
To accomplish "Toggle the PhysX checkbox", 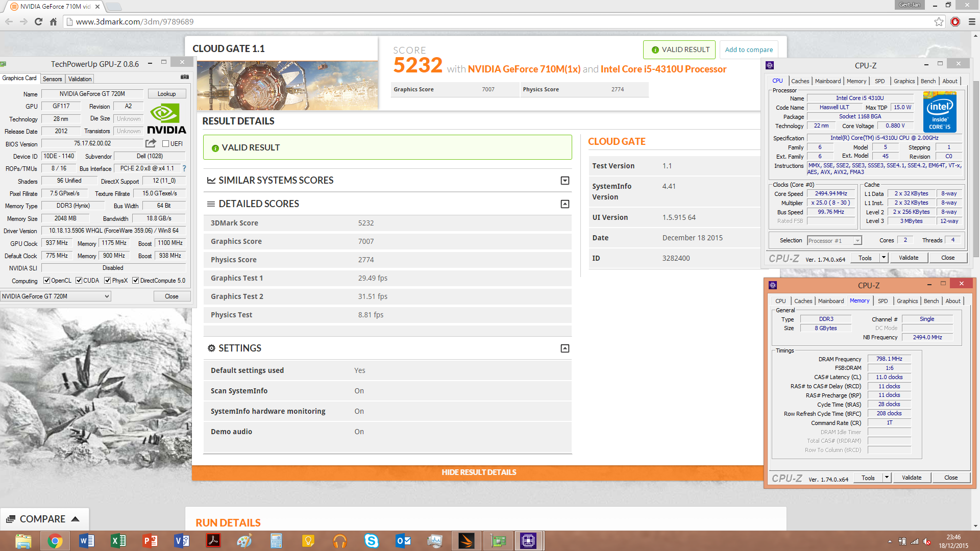I will (x=107, y=281).
